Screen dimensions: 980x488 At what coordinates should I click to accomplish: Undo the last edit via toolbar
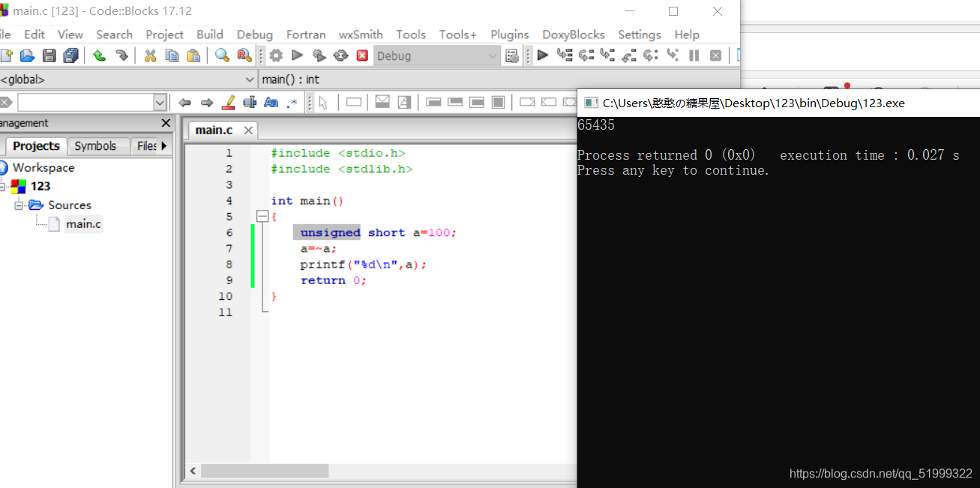(99, 55)
